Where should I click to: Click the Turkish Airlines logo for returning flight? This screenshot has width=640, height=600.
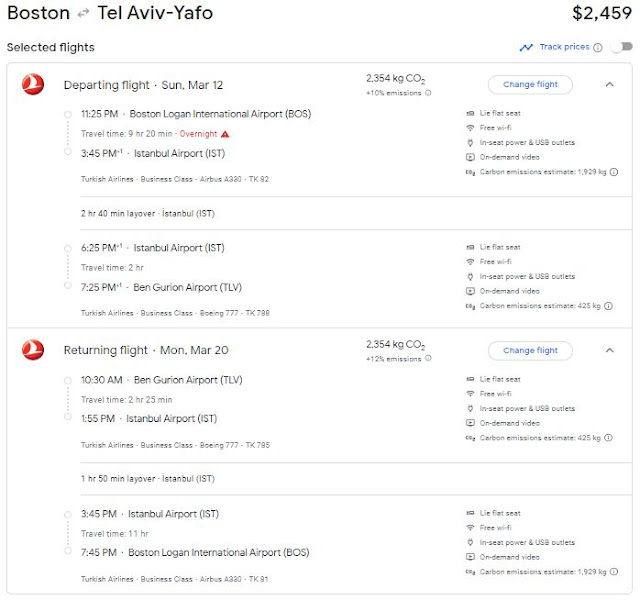[x=33, y=350]
